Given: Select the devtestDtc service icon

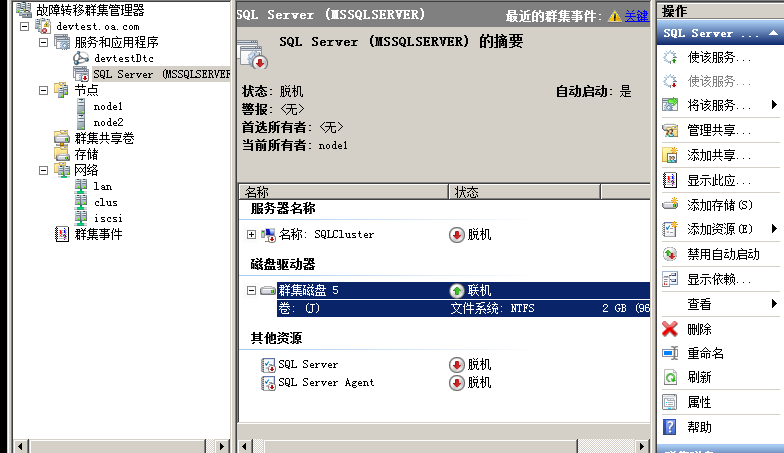Looking at the screenshot, I should [81, 58].
